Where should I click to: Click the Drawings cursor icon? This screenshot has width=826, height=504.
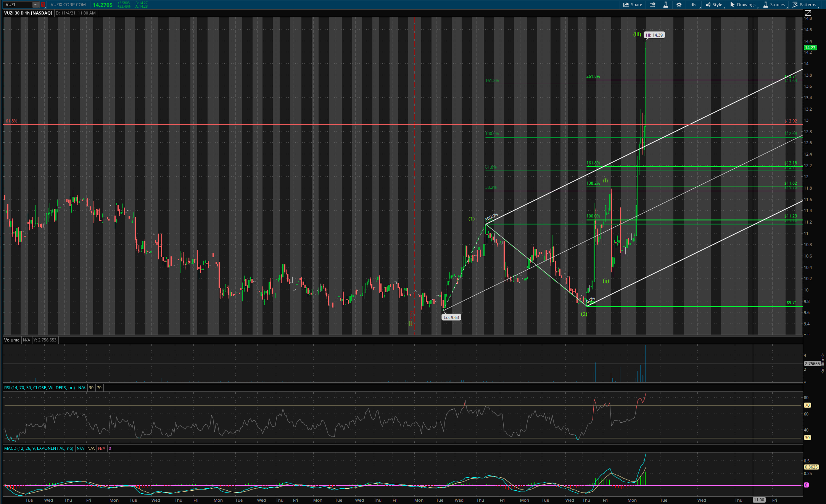[732, 5]
